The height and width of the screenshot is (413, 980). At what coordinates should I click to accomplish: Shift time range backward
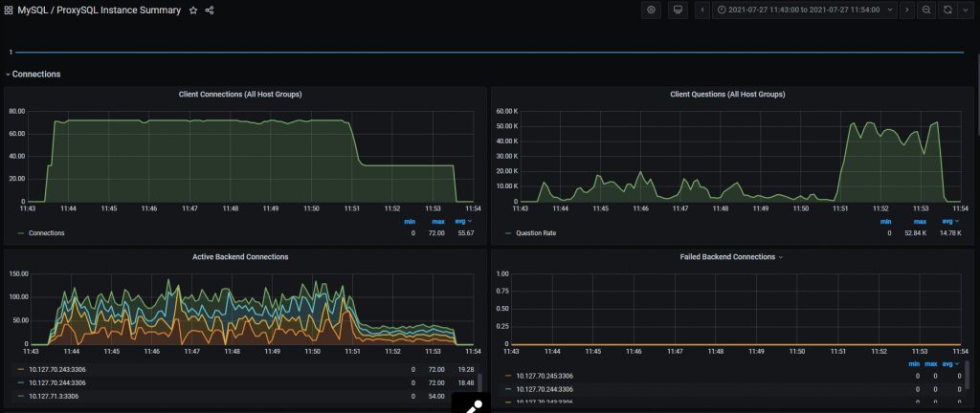[x=702, y=10]
